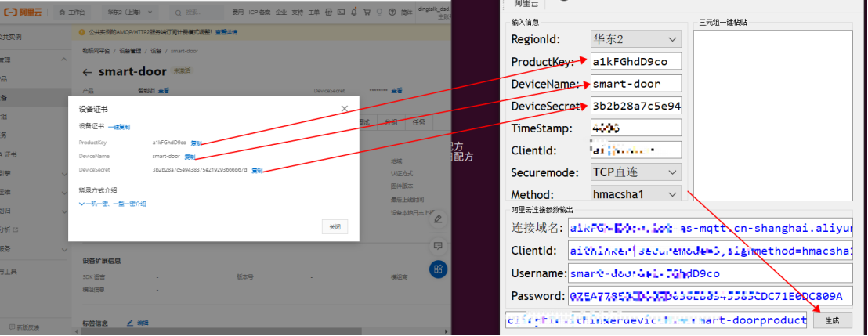Open the 分组 tab behind the dialog

(391, 122)
